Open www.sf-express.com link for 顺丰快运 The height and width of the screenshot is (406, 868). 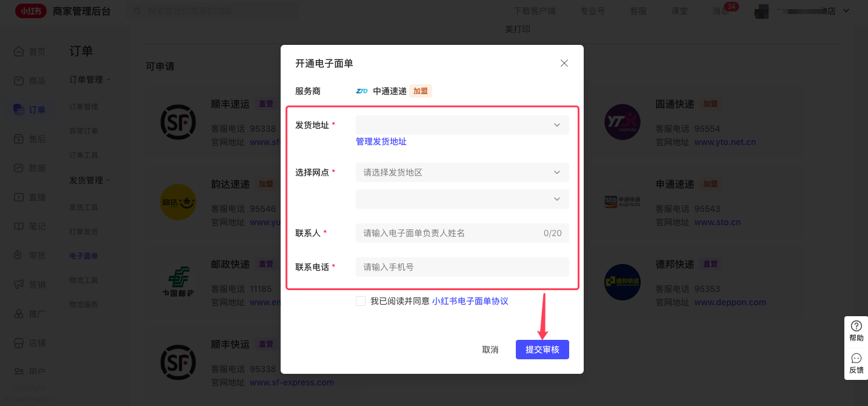point(292,382)
